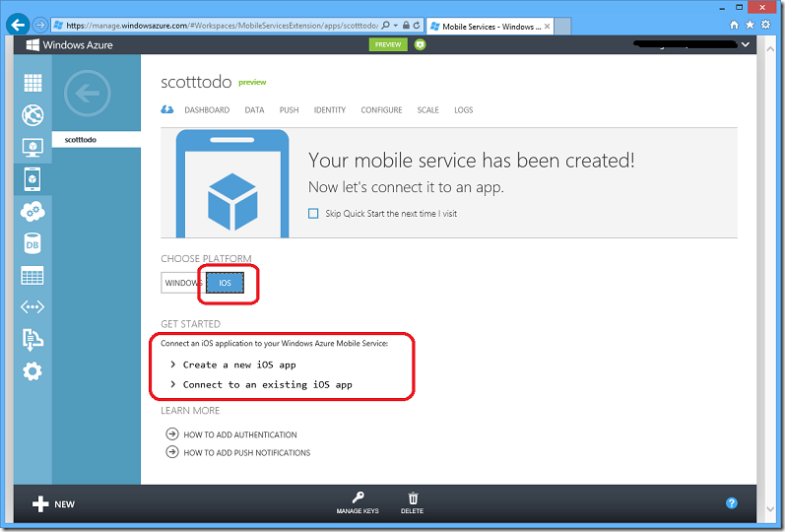Open the help question mark icon
Screen dimensions: 785x532
point(732,503)
